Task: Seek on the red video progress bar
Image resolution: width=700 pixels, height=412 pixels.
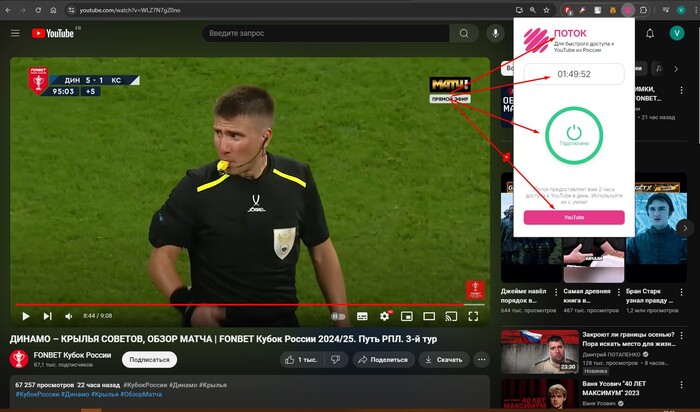Action: (x=250, y=305)
